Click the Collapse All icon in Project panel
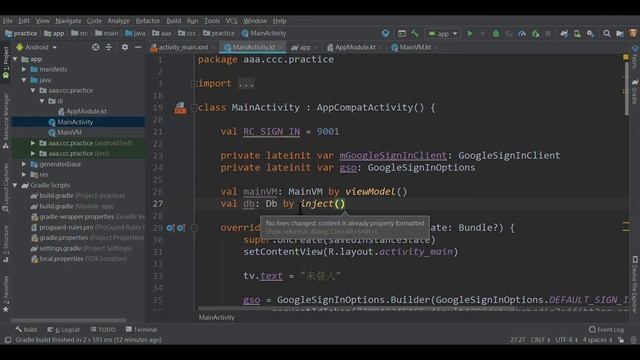 tap(109, 47)
